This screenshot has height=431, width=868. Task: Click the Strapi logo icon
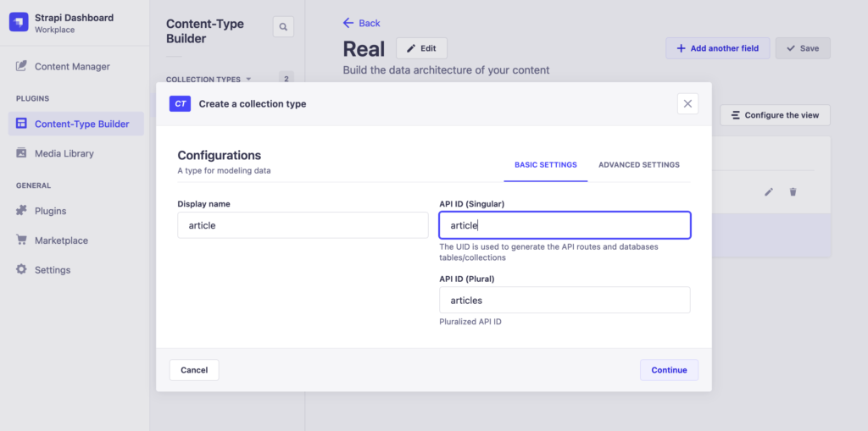[x=19, y=22]
